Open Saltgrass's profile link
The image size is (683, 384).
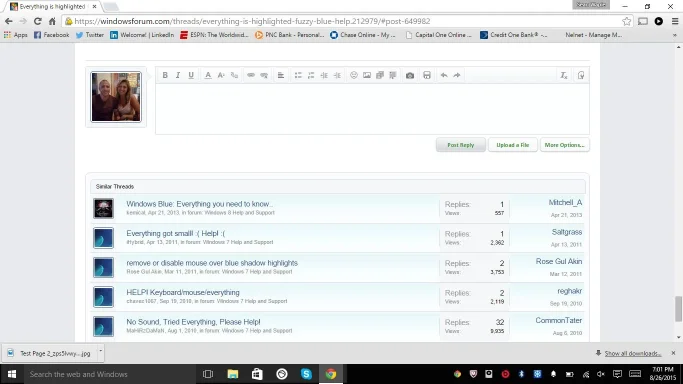tap(567, 232)
